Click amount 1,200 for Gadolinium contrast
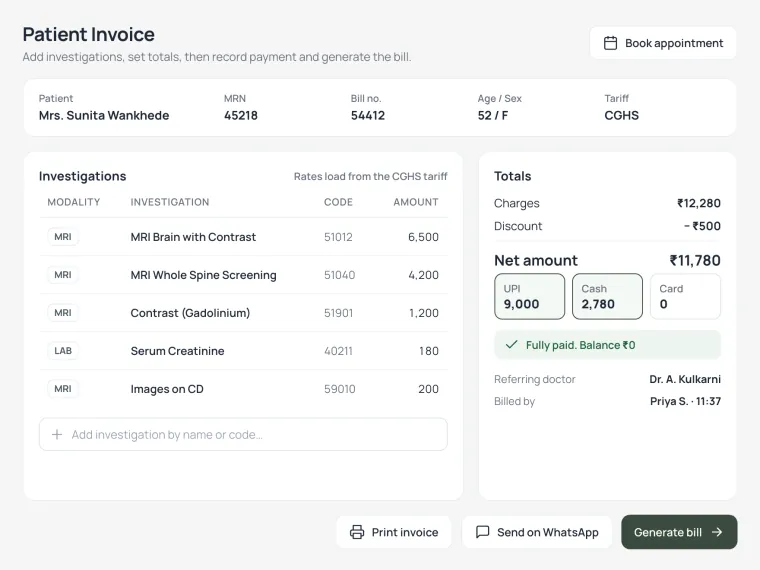760x570 pixels. pyautogui.click(x=424, y=313)
